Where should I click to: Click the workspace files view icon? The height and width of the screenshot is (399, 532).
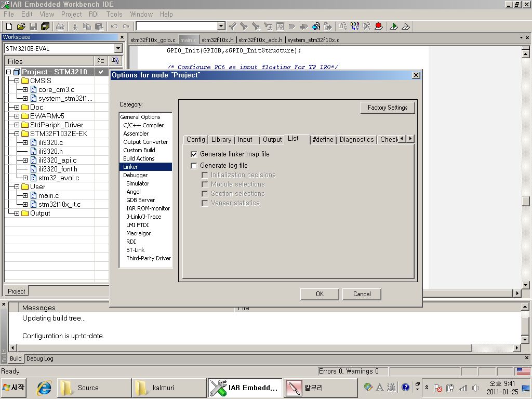[x=101, y=61]
